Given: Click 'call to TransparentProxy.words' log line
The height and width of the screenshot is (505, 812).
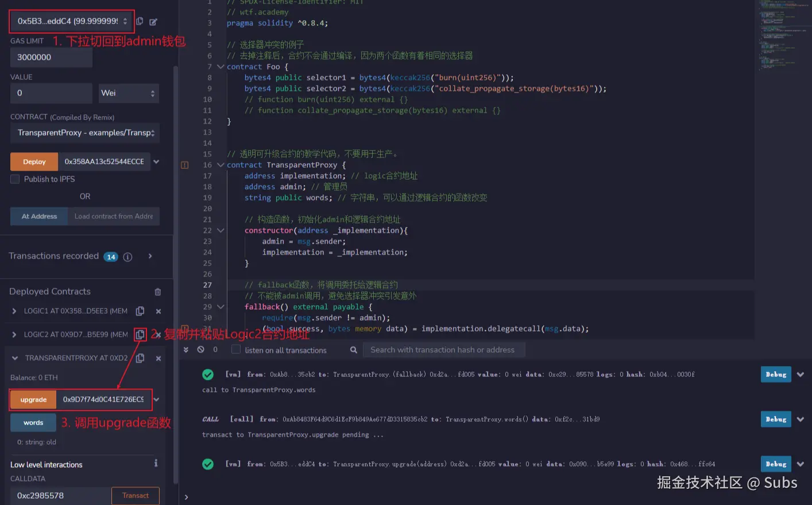Looking at the screenshot, I should 259,390.
